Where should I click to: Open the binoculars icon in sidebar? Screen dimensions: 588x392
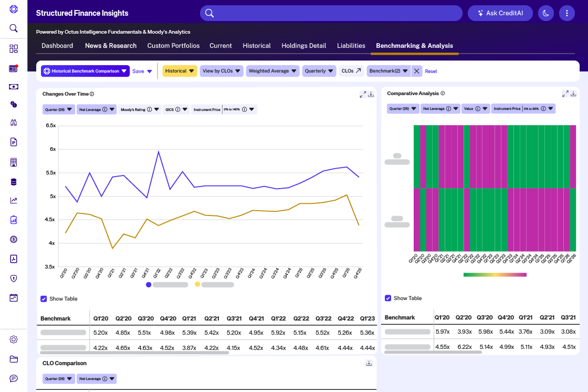pos(14,122)
